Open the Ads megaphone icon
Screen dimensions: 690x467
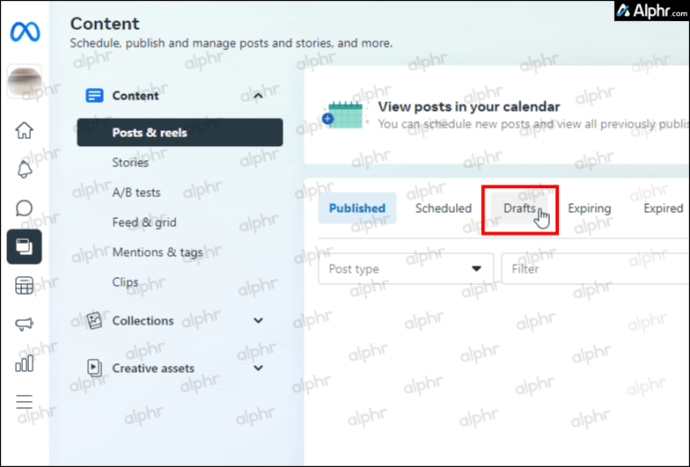(24, 324)
